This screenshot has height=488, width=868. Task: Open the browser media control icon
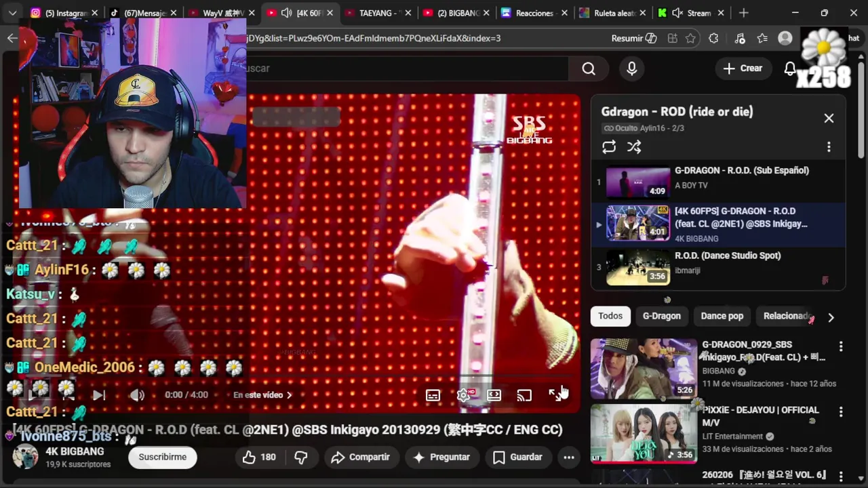(x=740, y=39)
